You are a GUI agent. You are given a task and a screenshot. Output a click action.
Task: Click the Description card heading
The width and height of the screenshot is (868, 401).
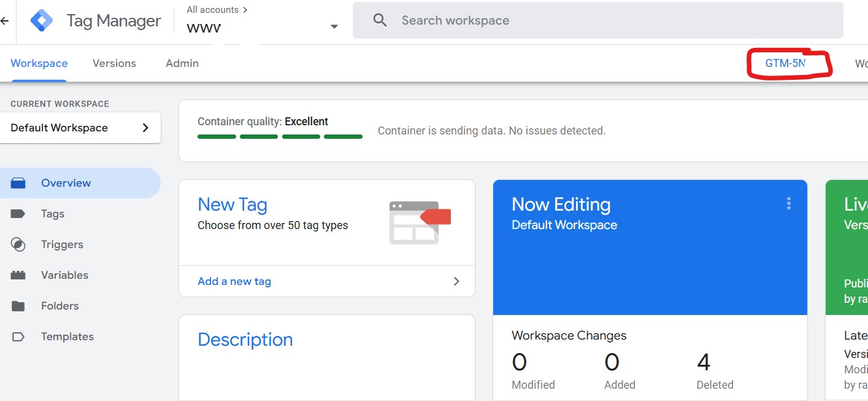click(245, 340)
